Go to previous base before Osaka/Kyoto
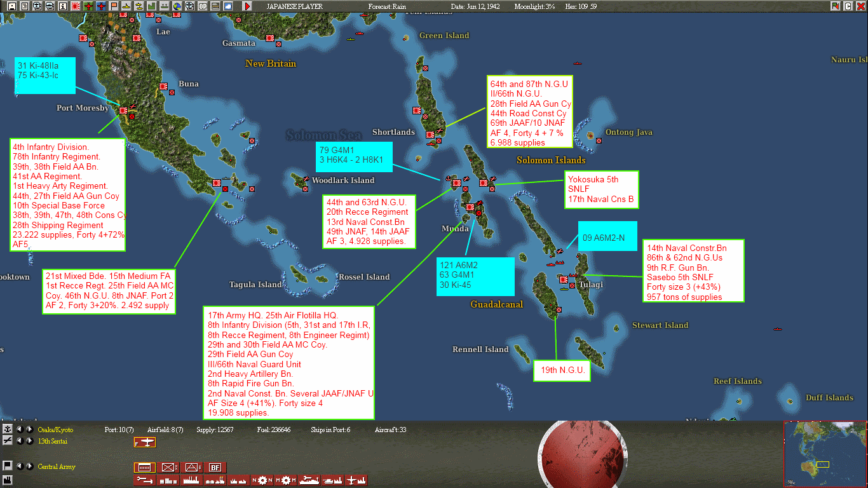Image resolution: width=868 pixels, height=488 pixels. tap(20, 430)
